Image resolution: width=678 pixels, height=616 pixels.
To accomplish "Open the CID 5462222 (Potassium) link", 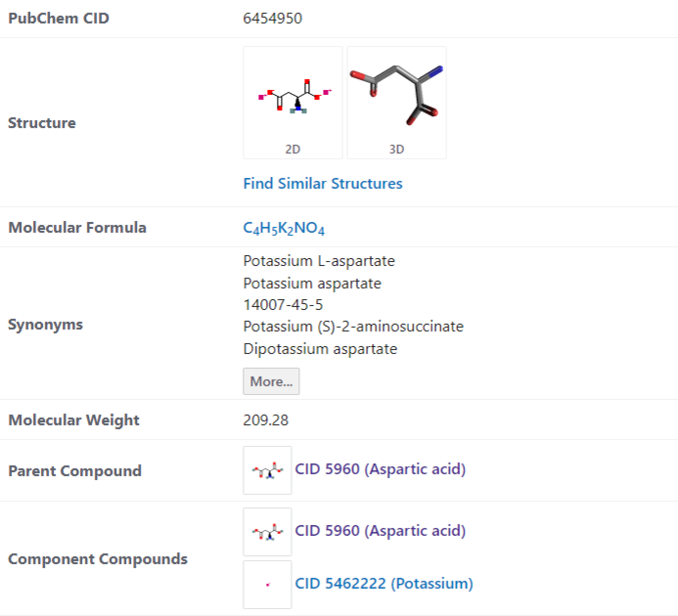I will [x=384, y=584].
